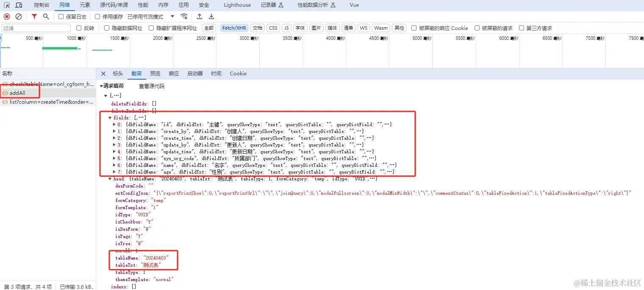Open the Lighthouse panel
Image resolution: width=644 pixels, height=290 pixels.
click(x=237, y=5)
